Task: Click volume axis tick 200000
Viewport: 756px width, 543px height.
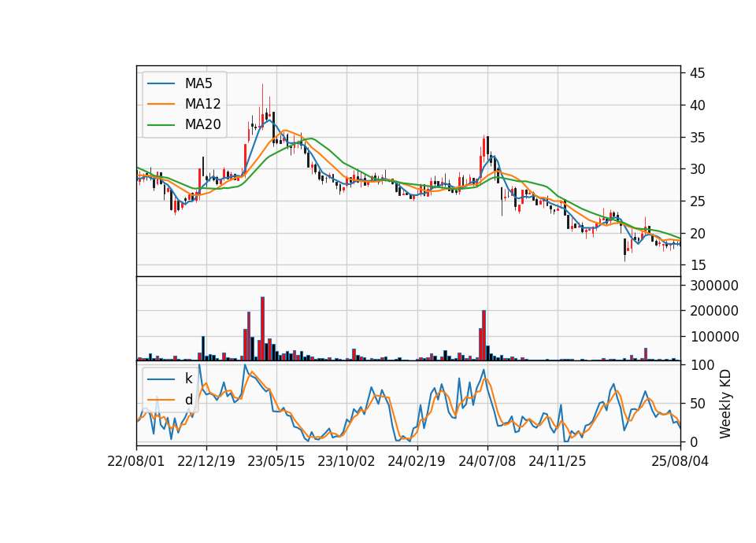Action: tap(714, 312)
